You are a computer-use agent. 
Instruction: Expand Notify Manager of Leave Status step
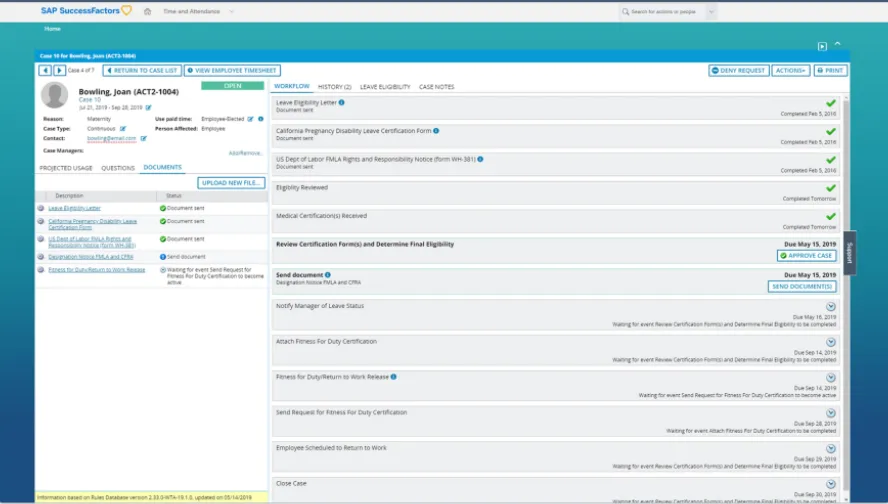(830, 307)
